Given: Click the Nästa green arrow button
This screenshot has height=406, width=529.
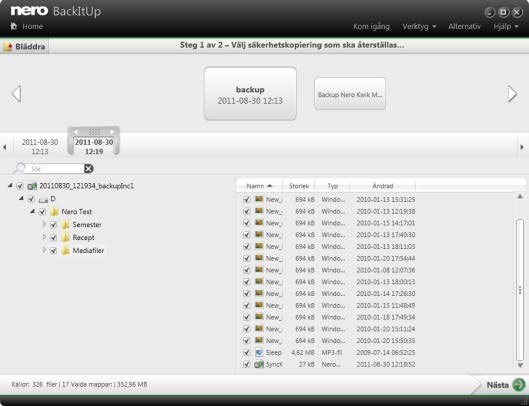Looking at the screenshot, I should pos(519,385).
